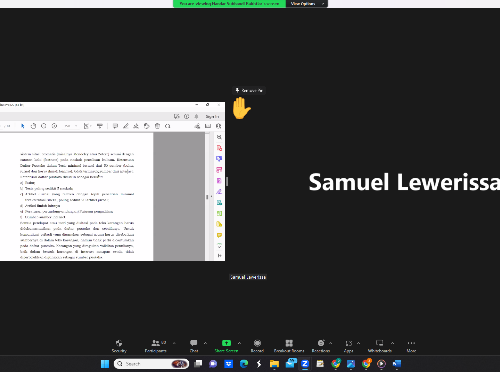Viewport: 500px width, 372px height.
Task: Click the Zoom icon in taskbar
Action: pos(305,364)
